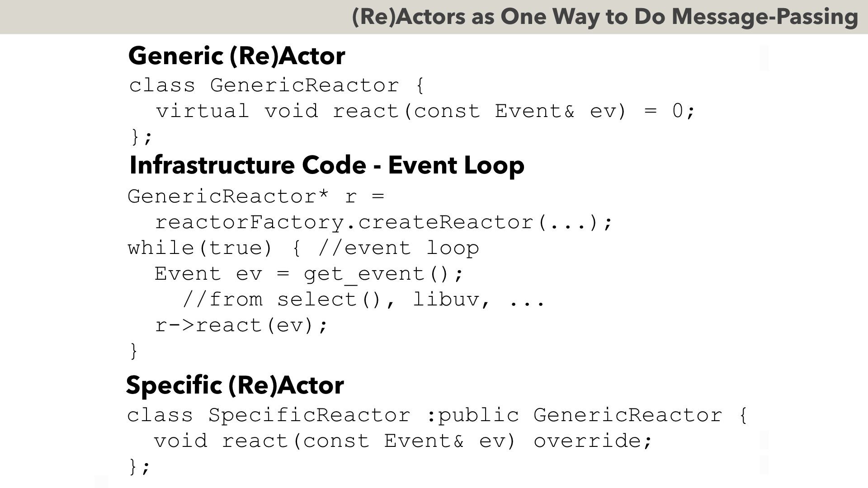Select the 'Event ev = get_event();' line

click(x=309, y=274)
